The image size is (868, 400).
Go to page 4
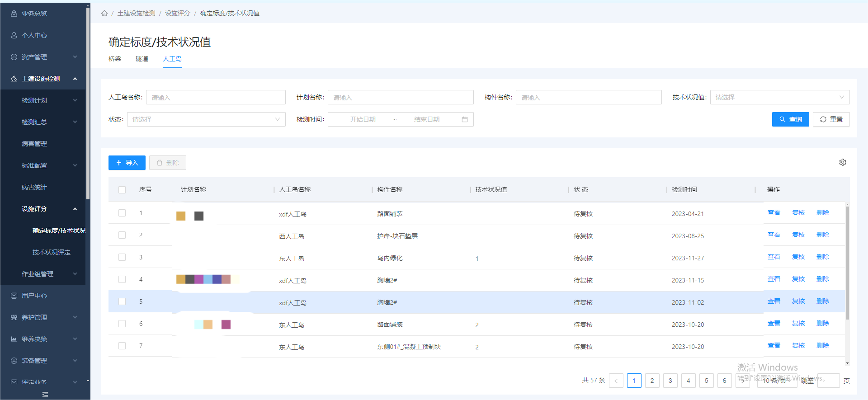(689, 381)
